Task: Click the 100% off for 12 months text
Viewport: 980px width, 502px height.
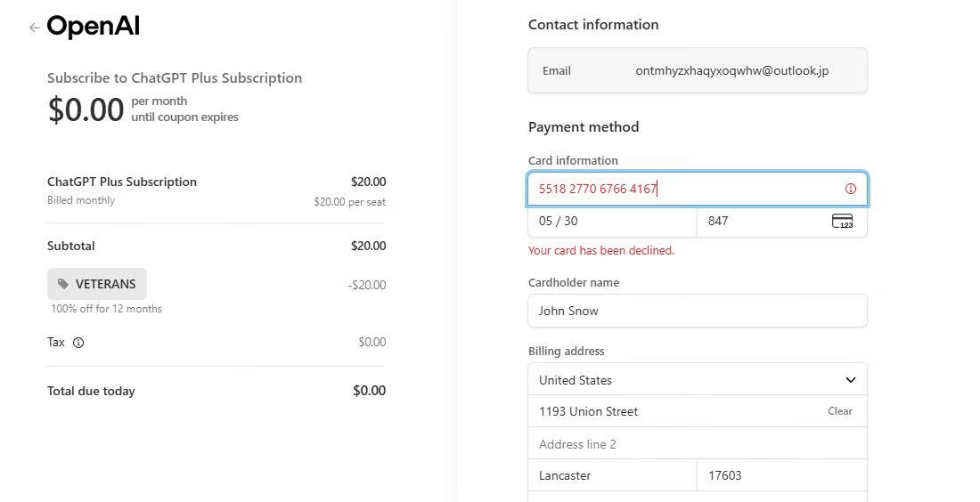Action: 106,309
